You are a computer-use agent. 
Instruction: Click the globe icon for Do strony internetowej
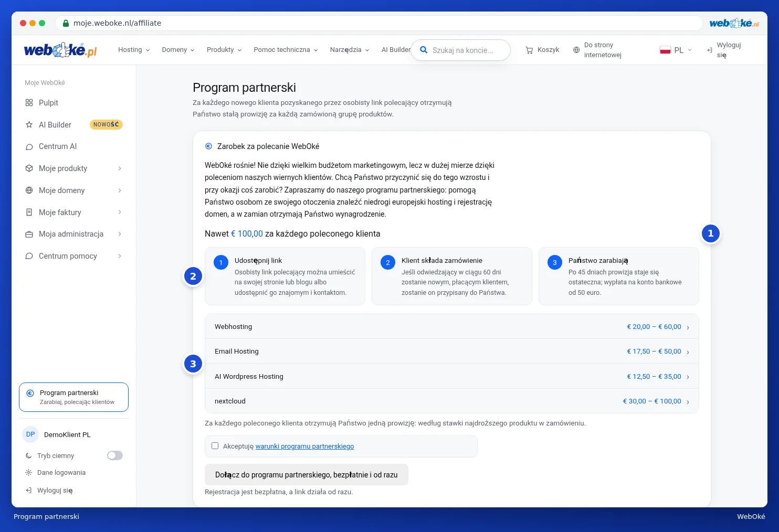[576, 50]
